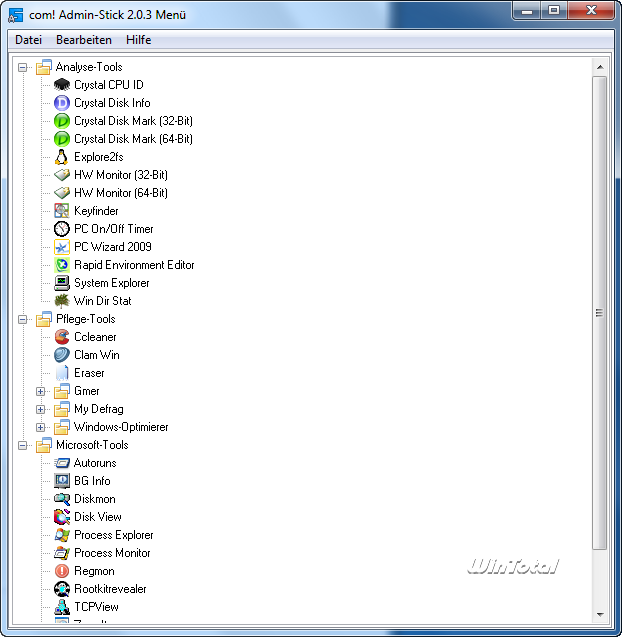
Task: Click the System Explorer computer icon
Action: tap(62, 283)
